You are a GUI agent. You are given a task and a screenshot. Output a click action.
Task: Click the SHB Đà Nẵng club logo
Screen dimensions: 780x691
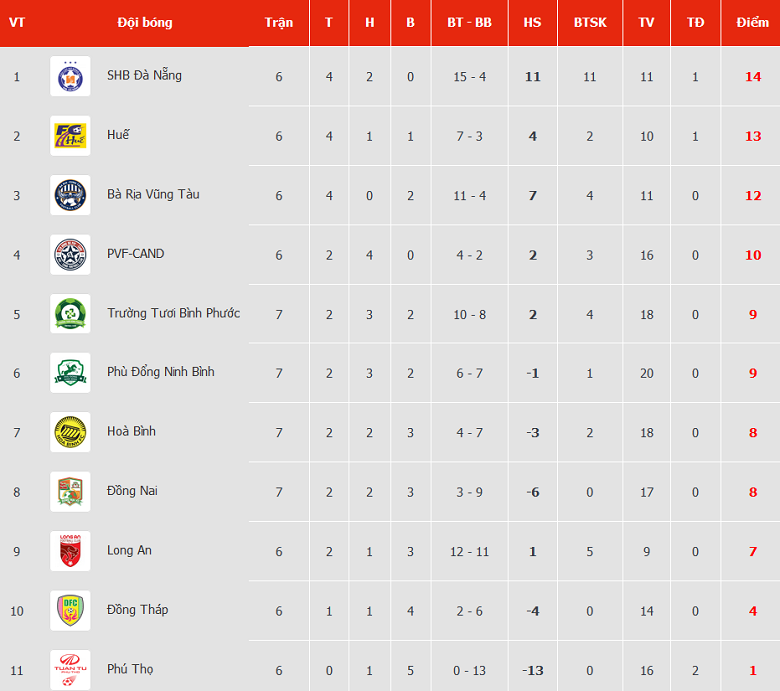[70, 76]
